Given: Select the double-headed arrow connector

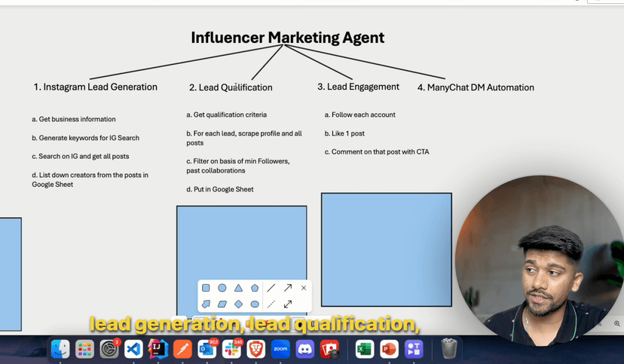Looking at the screenshot, I should click(x=288, y=304).
